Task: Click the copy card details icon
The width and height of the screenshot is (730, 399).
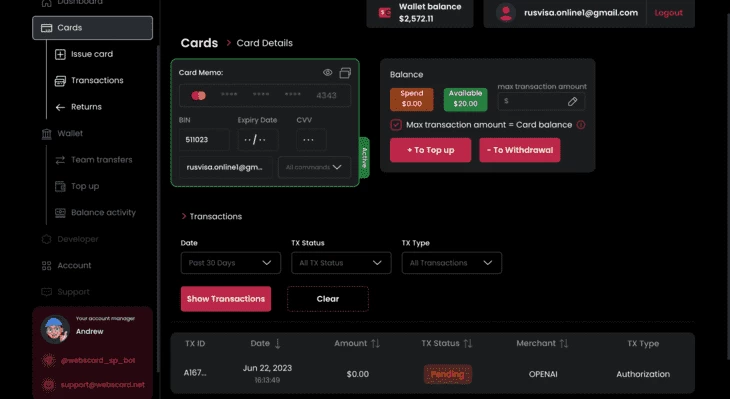Action: coord(345,73)
